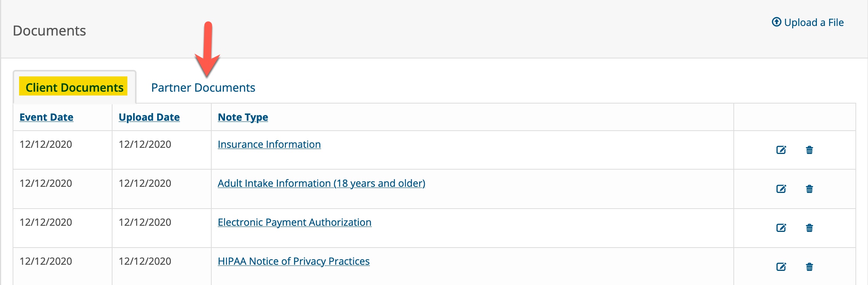This screenshot has width=868, height=285.
Task: Sort by Event Date column
Action: pos(46,117)
